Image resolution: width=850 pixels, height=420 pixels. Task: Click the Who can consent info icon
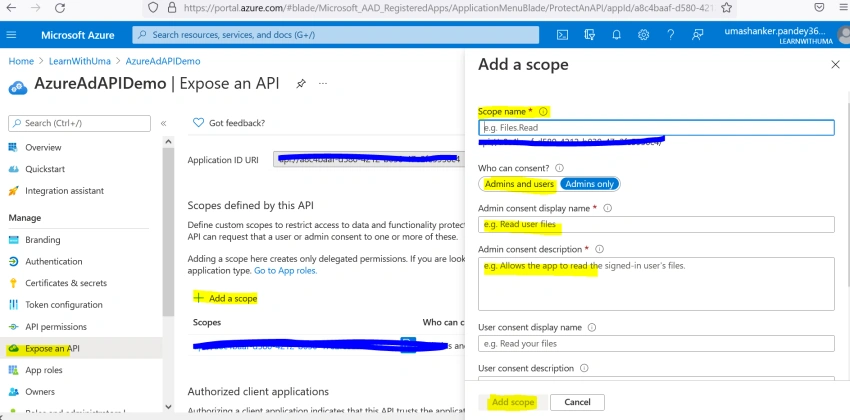[x=559, y=168]
